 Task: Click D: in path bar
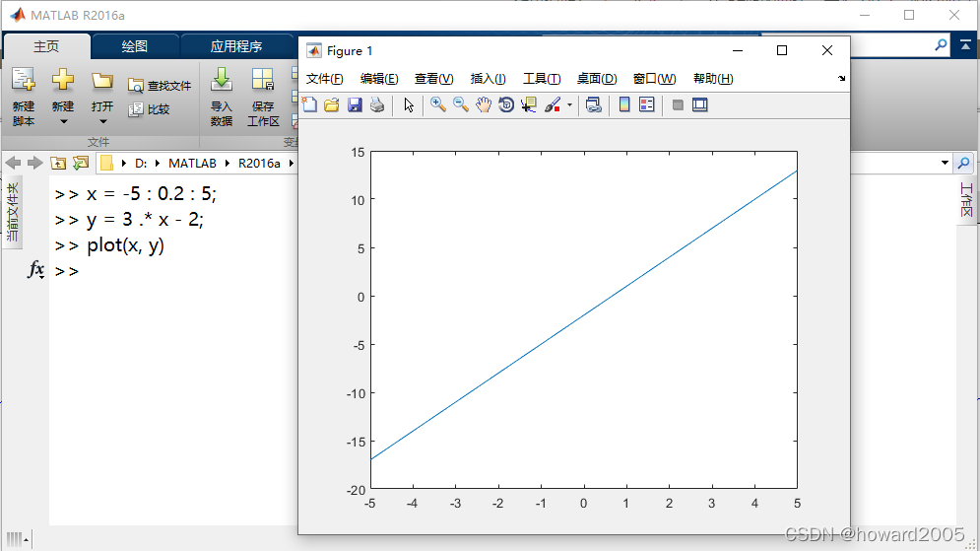(x=141, y=164)
